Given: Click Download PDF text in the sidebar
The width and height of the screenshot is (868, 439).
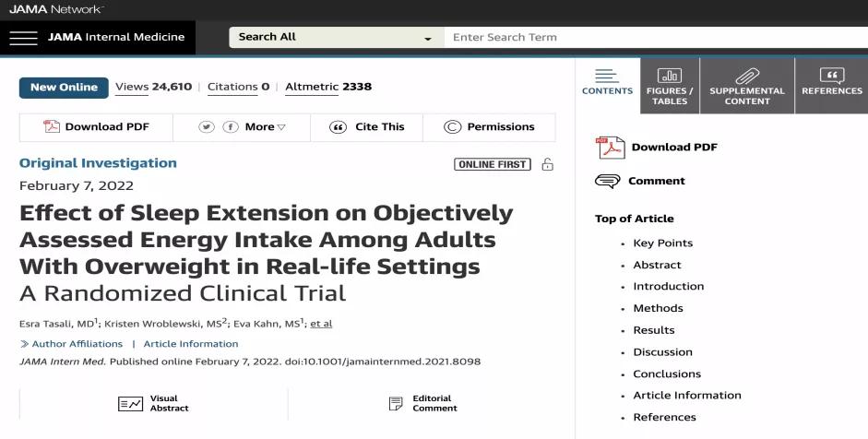Looking at the screenshot, I should point(674,148).
